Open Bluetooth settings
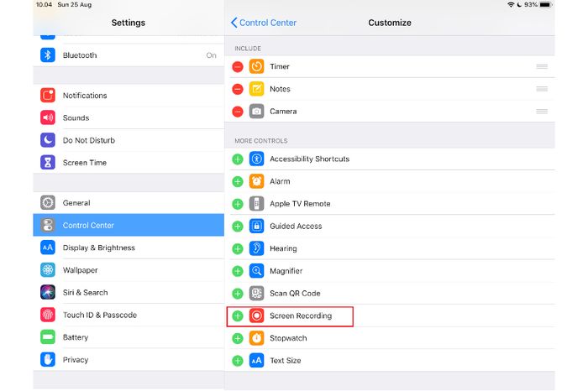This screenshot has height=391, width=588. coord(129,55)
